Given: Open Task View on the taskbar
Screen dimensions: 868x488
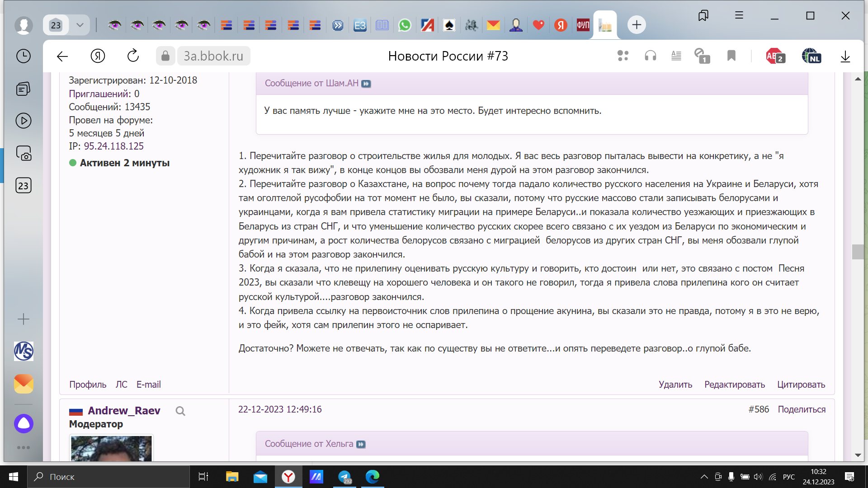Looking at the screenshot, I should 203,477.
